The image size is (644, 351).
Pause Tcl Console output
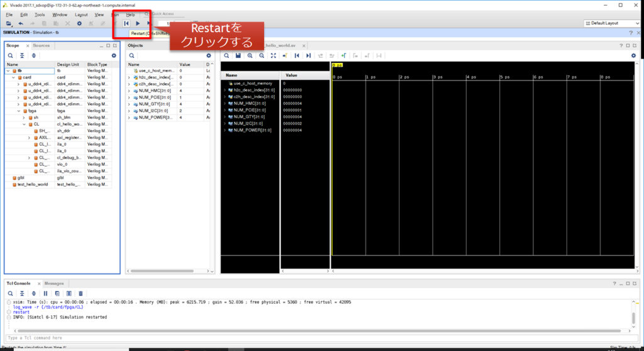tap(45, 294)
